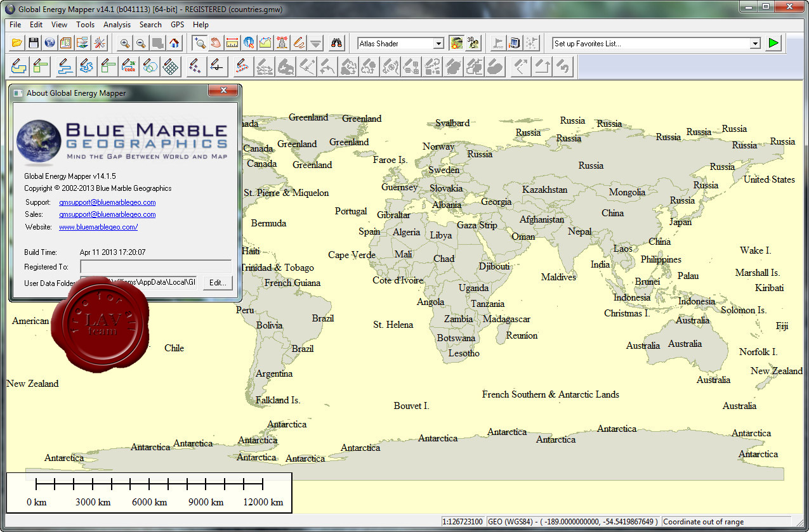809x532 pixels.
Task: Click the Bouvet I. label on the map
Action: [x=411, y=406]
